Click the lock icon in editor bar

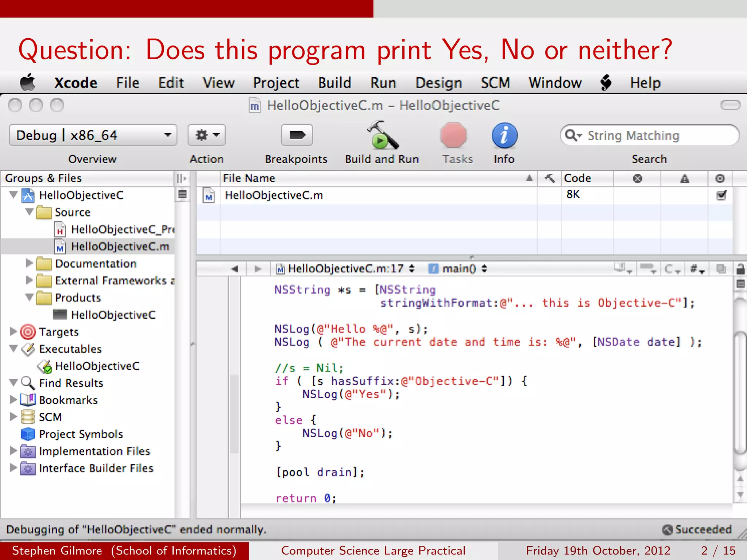coord(740,269)
